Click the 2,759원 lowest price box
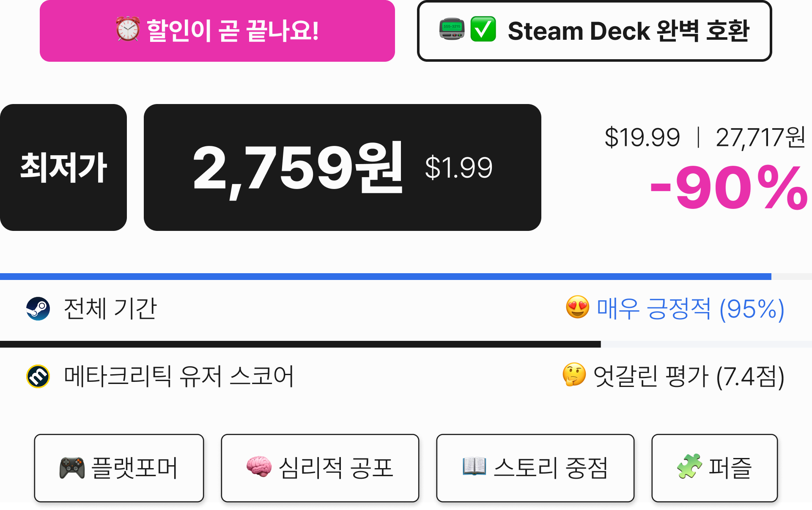 (x=343, y=167)
